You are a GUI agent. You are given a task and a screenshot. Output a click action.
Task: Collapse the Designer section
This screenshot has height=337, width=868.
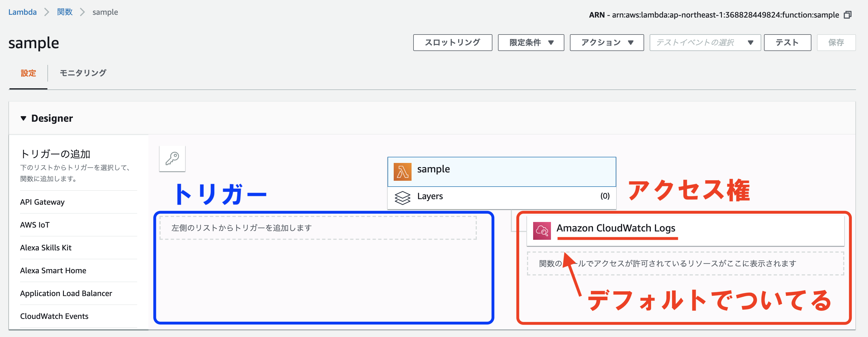click(x=23, y=118)
